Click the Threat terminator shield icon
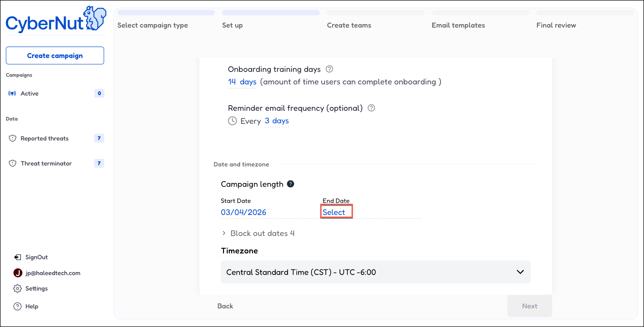 tap(13, 163)
